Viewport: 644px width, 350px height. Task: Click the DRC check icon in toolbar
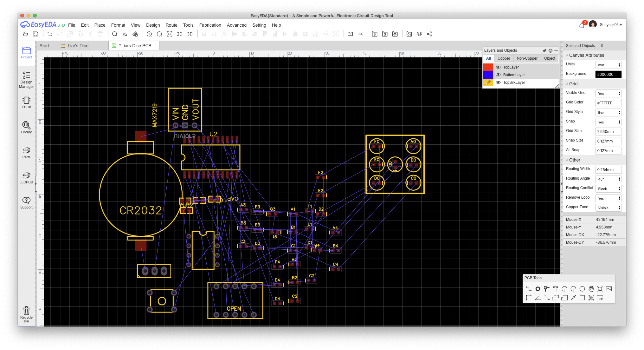pos(360,34)
